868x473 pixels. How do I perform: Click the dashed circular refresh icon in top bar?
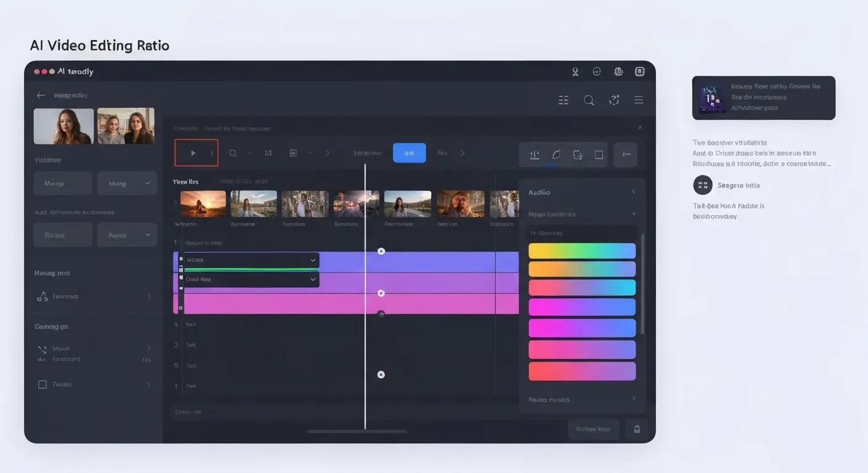tap(614, 100)
